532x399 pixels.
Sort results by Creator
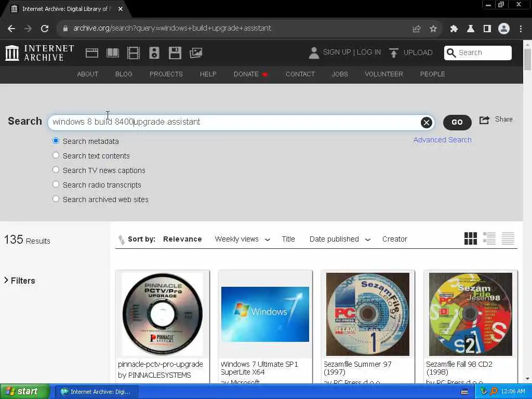pyautogui.click(x=395, y=239)
